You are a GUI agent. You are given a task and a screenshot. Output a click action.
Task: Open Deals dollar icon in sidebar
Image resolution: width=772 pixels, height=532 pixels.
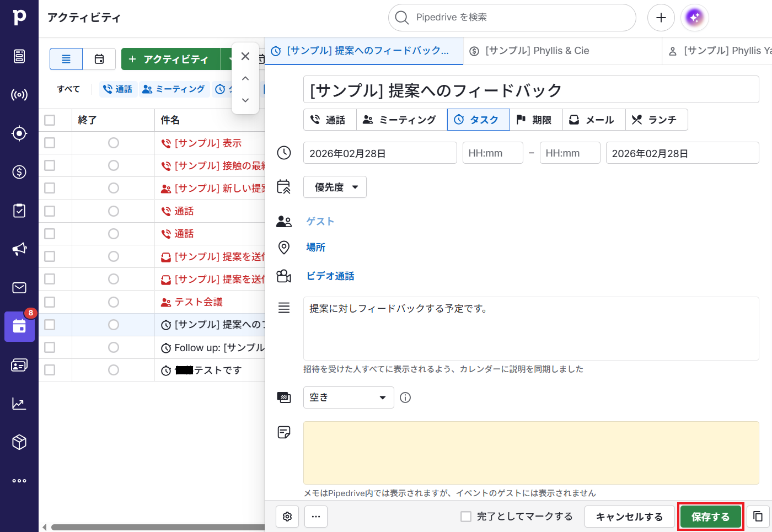point(19,172)
